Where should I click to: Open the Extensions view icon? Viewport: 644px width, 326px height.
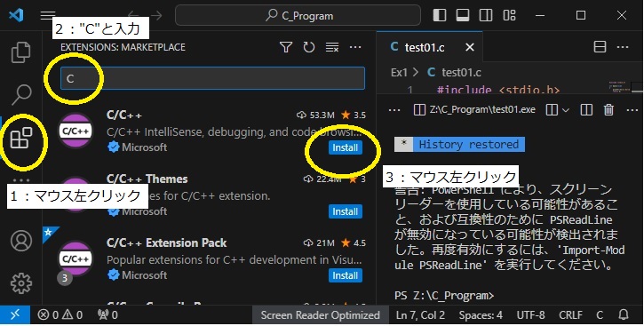tap(21, 138)
